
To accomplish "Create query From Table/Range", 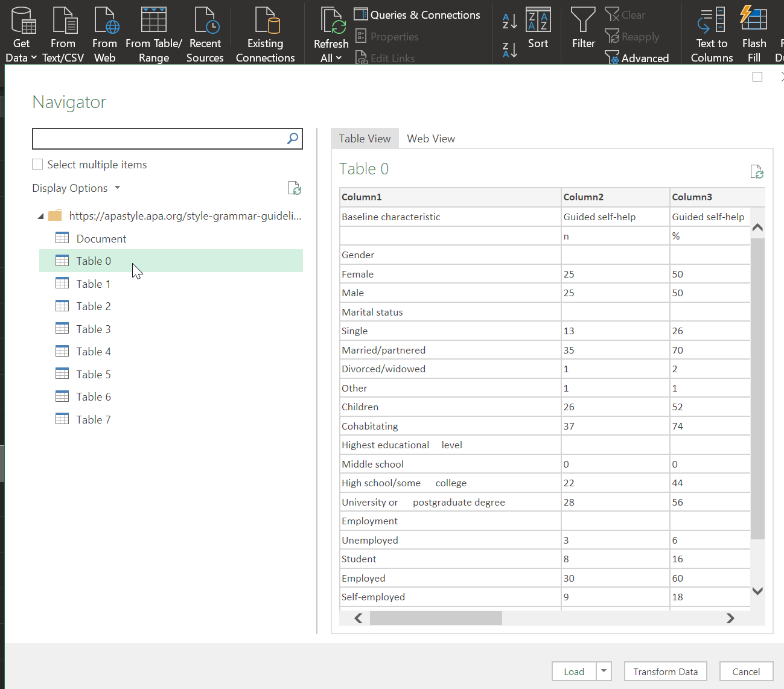I will pos(153,33).
